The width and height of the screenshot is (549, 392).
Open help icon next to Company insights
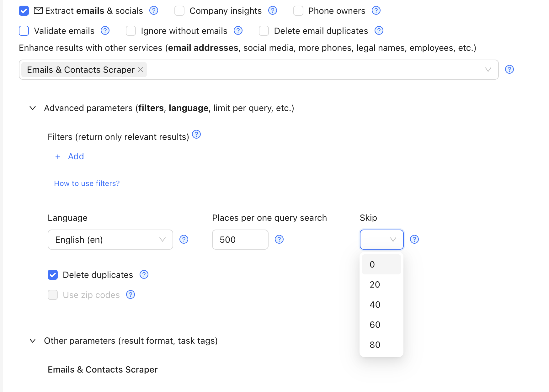tap(273, 11)
